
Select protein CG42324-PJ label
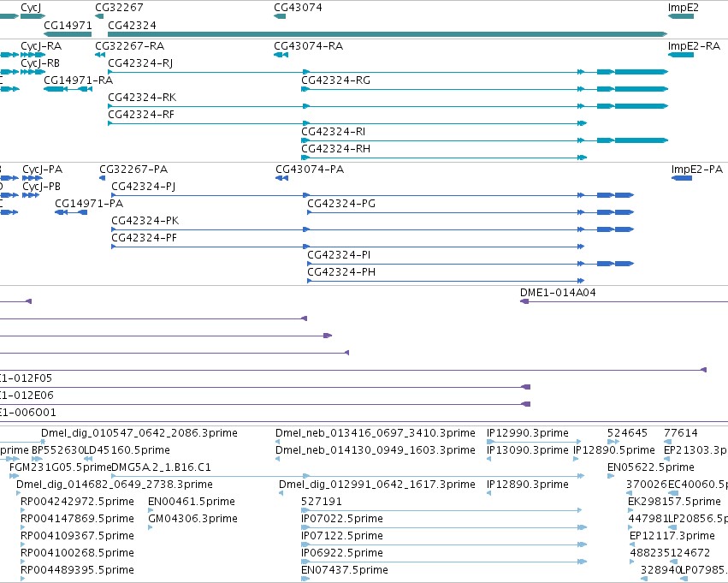pos(144,187)
